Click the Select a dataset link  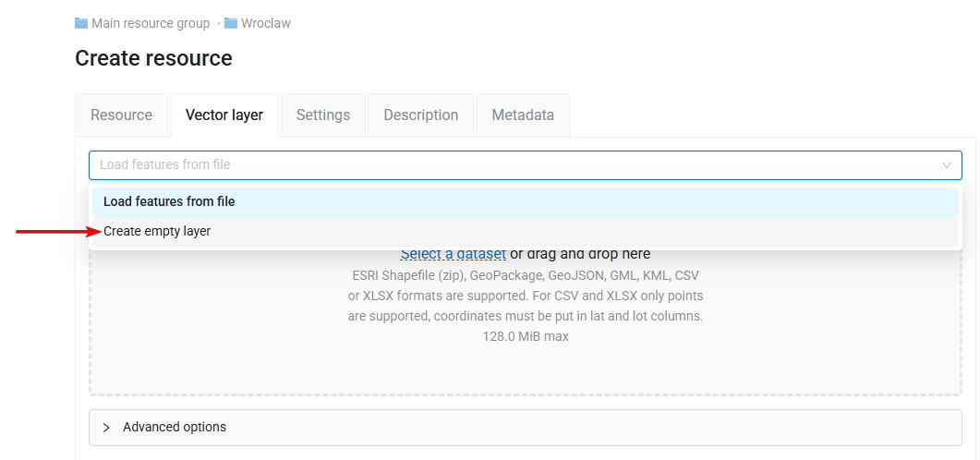pyautogui.click(x=453, y=254)
